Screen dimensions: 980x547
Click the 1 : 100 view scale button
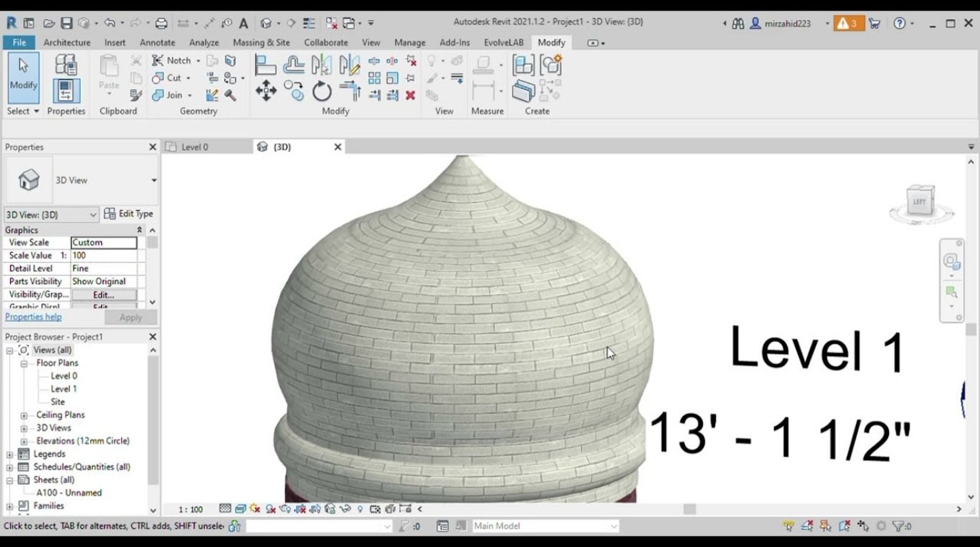coord(190,509)
